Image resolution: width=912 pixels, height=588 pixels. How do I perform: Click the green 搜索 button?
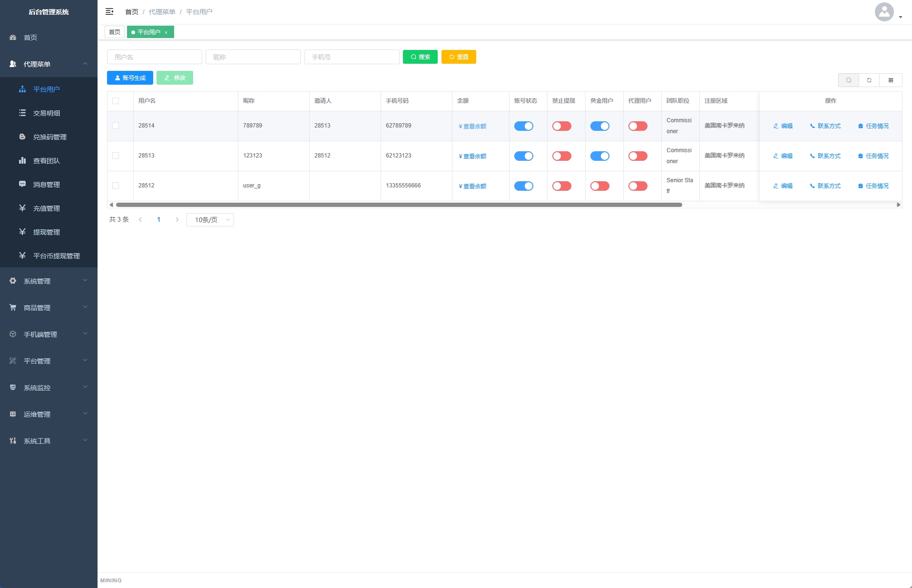coord(420,57)
